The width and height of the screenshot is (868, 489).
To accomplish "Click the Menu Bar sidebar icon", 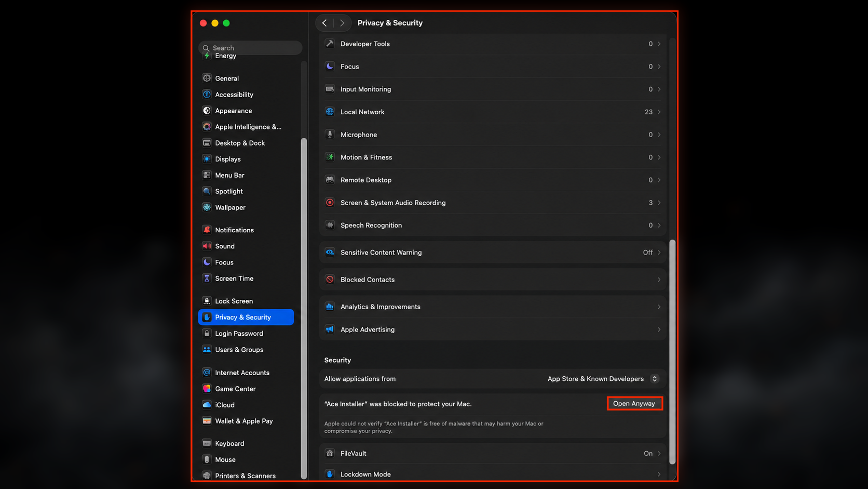I will 207,175.
